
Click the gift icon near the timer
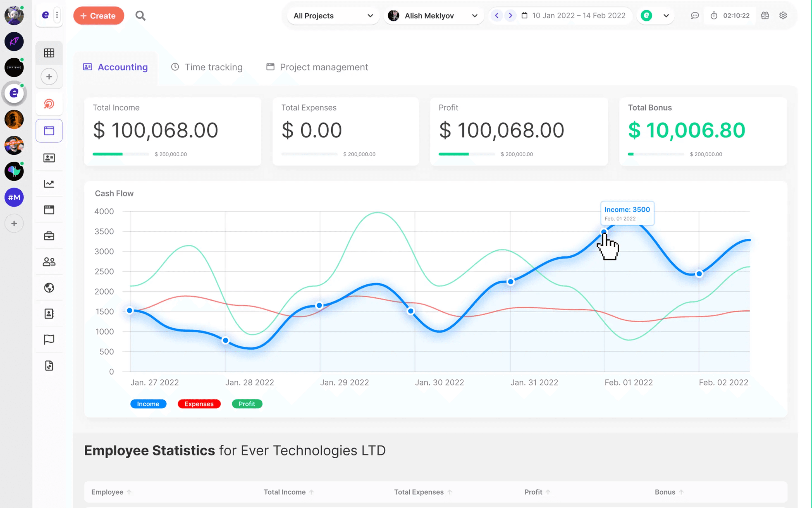[x=765, y=15]
